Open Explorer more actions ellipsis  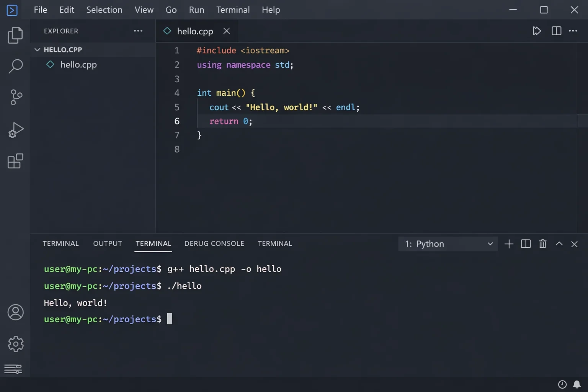pyautogui.click(x=138, y=31)
